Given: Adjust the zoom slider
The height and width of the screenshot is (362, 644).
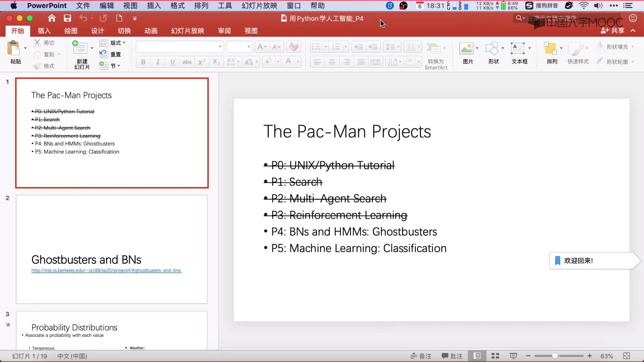Looking at the screenshot, I should [x=555, y=356].
